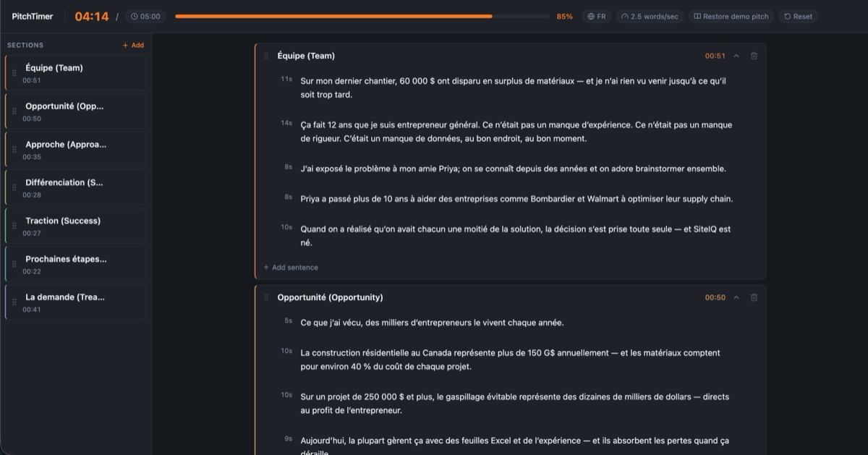Click the speedometer icon next to 2.5 words/sec
The width and height of the screenshot is (868, 455).
(x=625, y=16)
